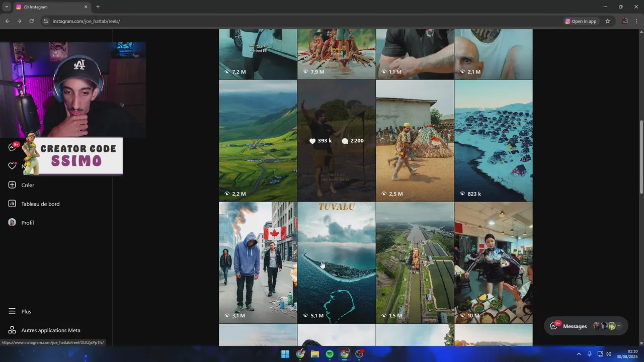This screenshot has width=644, height=362.
Task: Click the notifications heart icon in the sidebar
Action: tap(12, 166)
